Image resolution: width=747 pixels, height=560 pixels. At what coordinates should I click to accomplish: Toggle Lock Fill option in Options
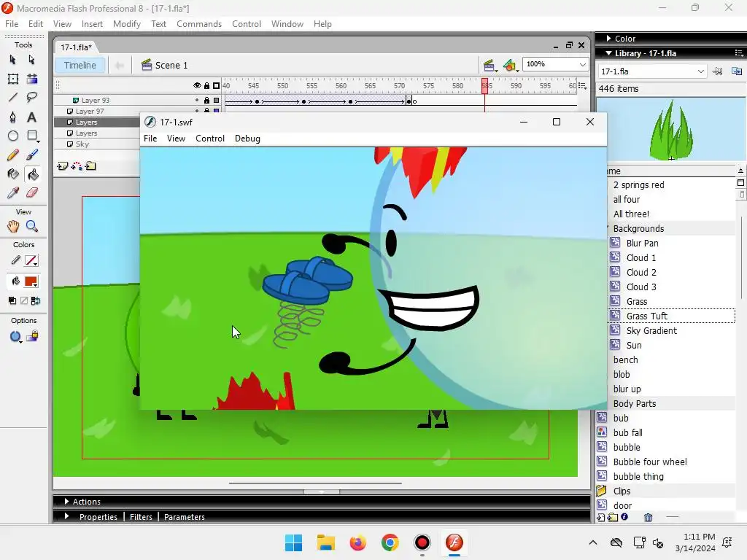32,337
